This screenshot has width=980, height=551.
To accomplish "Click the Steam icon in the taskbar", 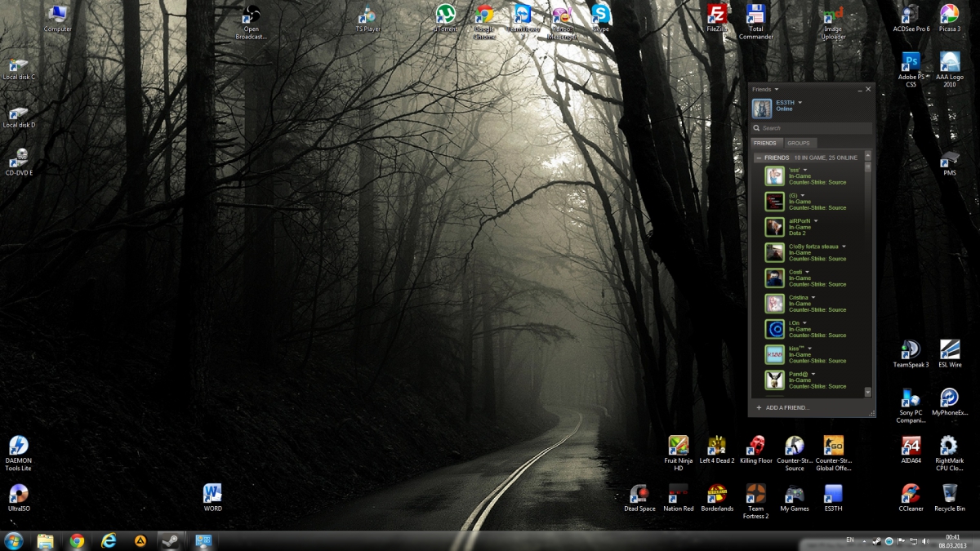I will pyautogui.click(x=171, y=541).
